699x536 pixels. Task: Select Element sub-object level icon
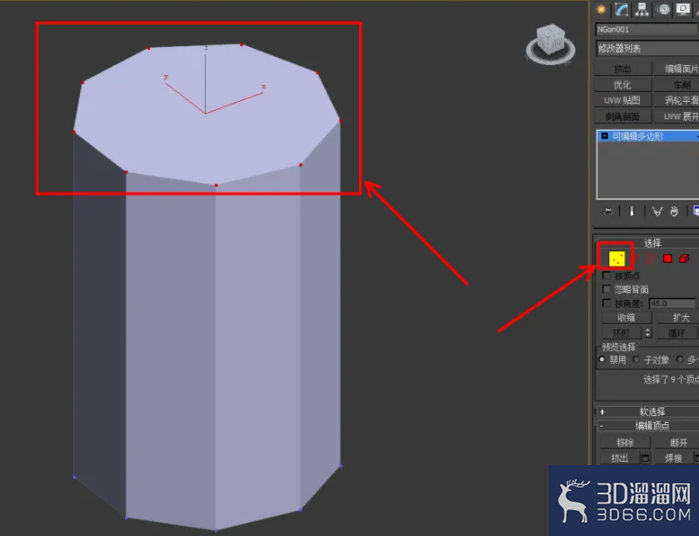tap(684, 258)
